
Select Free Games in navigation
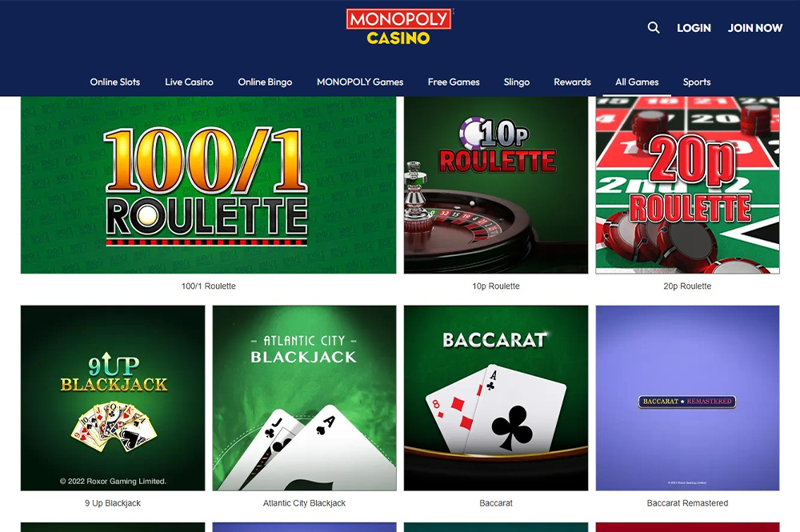(454, 82)
